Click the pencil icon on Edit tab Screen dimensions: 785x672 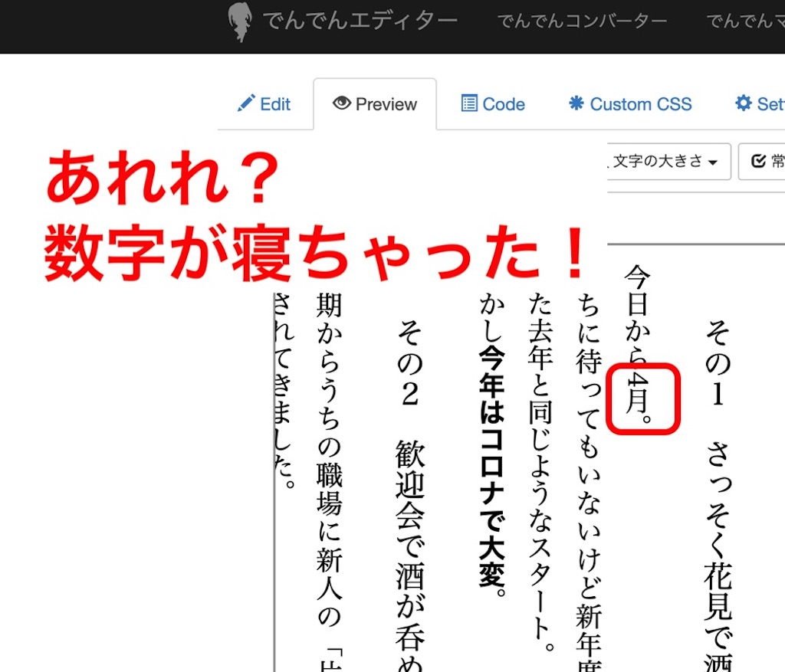tap(246, 103)
